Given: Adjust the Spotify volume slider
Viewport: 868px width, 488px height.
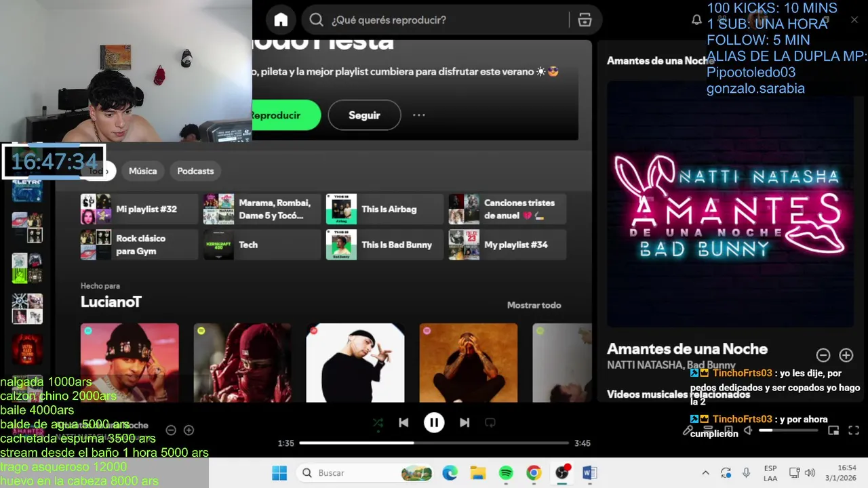Looking at the screenshot, I should [789, 430].
